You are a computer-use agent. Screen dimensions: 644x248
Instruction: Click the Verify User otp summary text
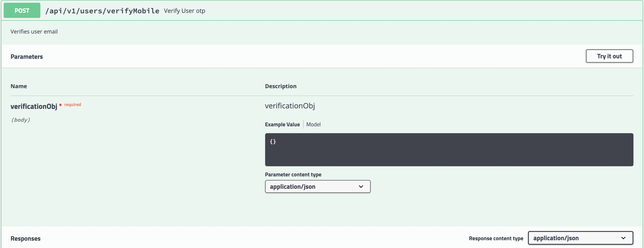[x=184, y=11]
